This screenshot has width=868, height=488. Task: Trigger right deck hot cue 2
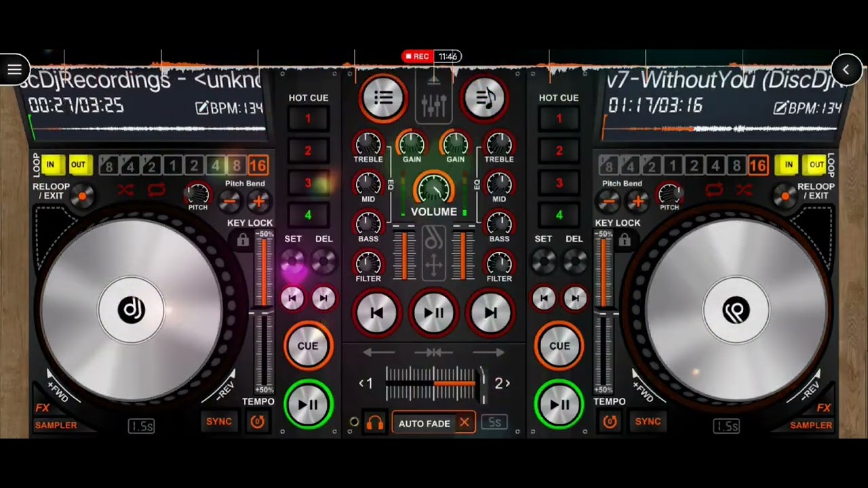click(559, 150)
